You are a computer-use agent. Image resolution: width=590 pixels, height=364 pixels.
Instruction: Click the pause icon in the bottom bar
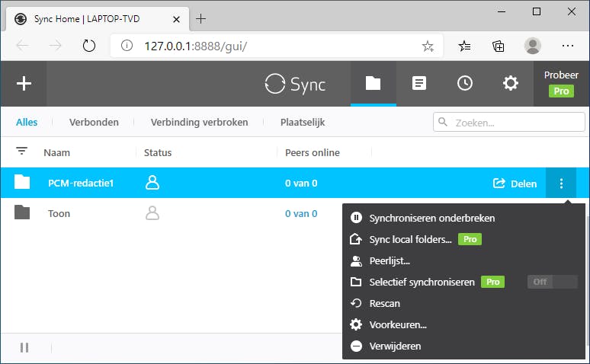[x=24, y=348]
